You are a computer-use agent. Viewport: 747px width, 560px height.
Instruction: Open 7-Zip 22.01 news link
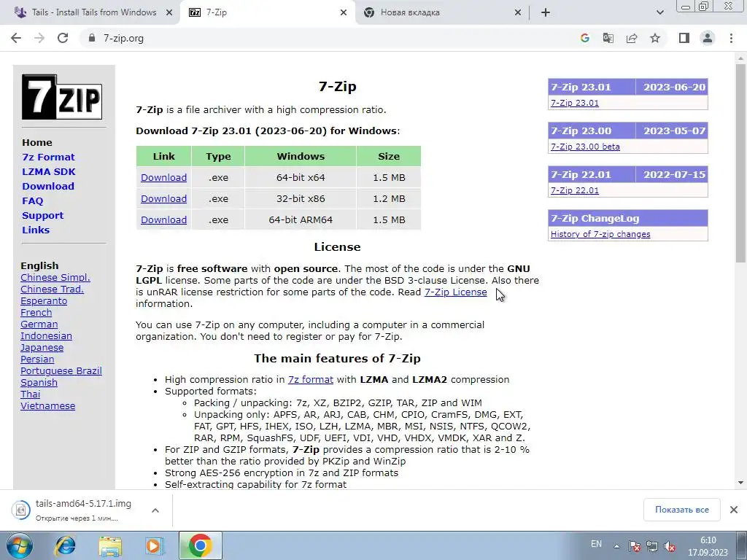575,190
